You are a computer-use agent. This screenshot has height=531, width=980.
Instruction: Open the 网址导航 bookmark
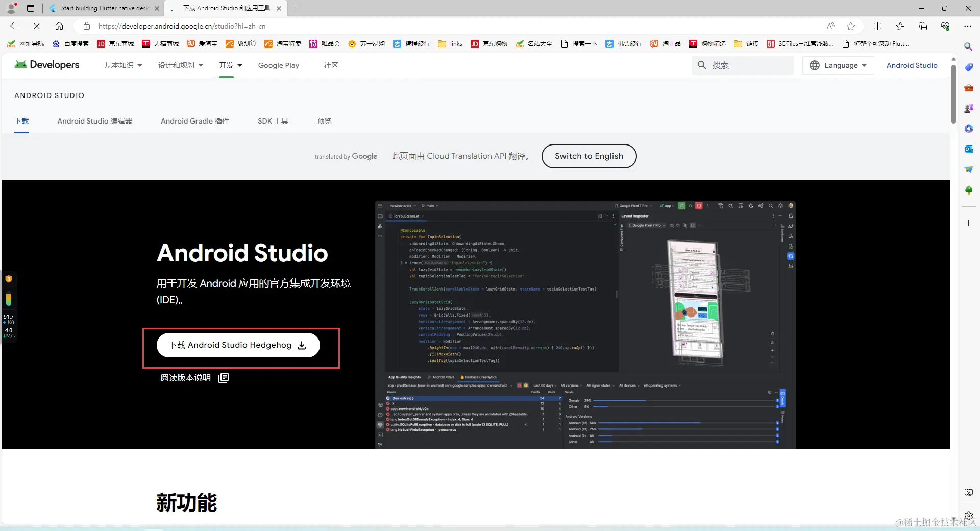pyautogui.click(x=26, y=44)
